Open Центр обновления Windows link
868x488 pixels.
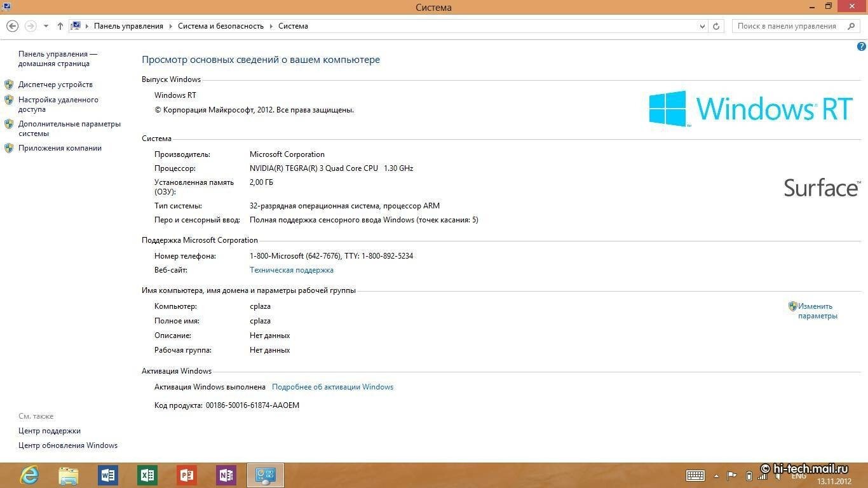click(x=68, y=445)
